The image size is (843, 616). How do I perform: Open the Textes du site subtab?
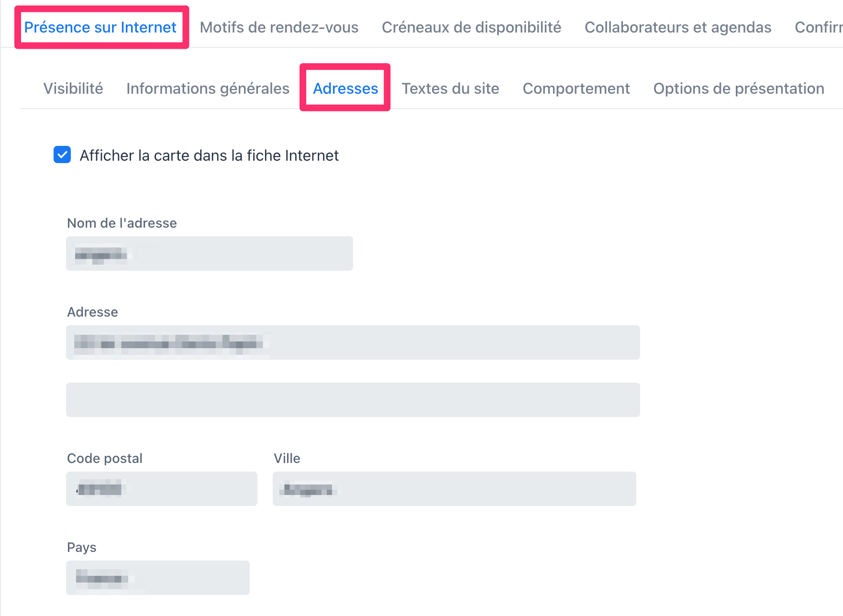point(450,88)
